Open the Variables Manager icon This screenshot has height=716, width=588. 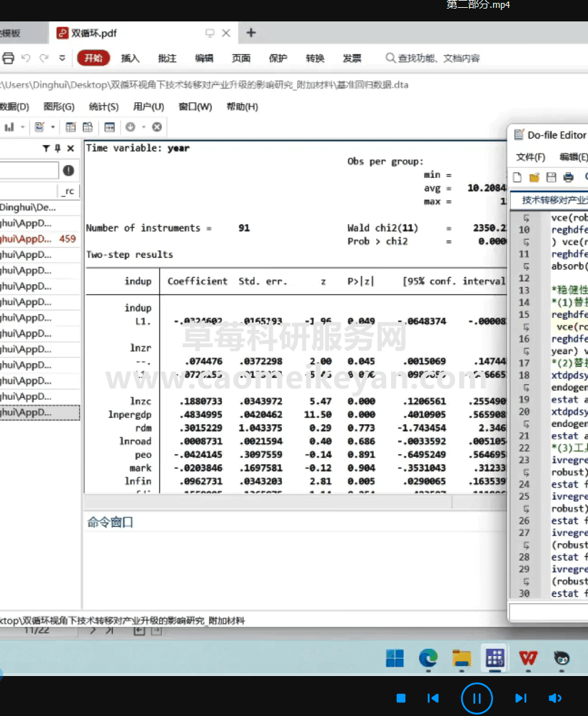110,127
